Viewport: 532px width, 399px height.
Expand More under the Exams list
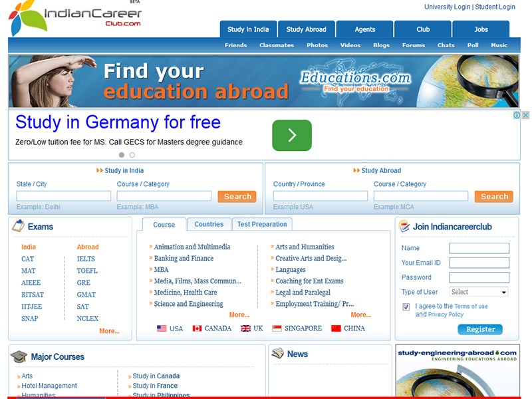point(109,331)
